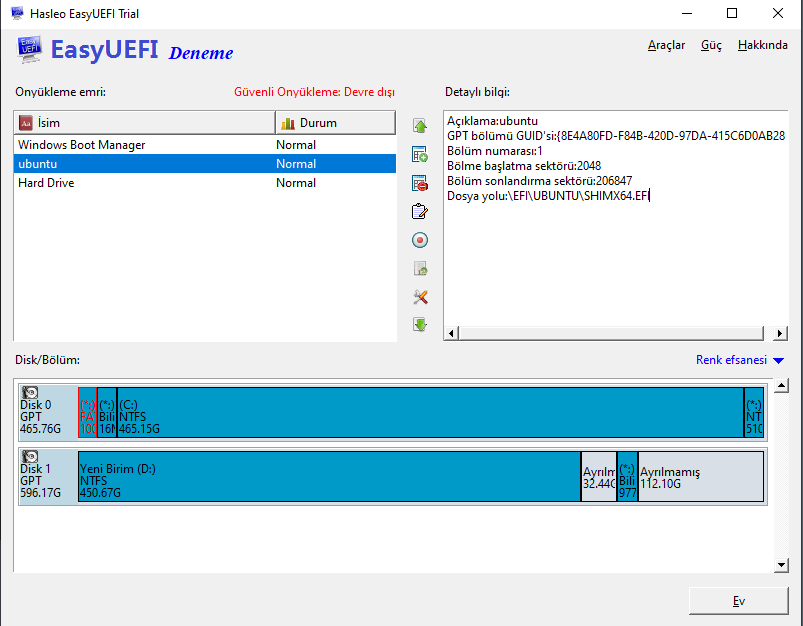Screen dimensions: 803x626
Task: Move the selected boot entry up
Action: pyautogui.click(x=420, y=126)
